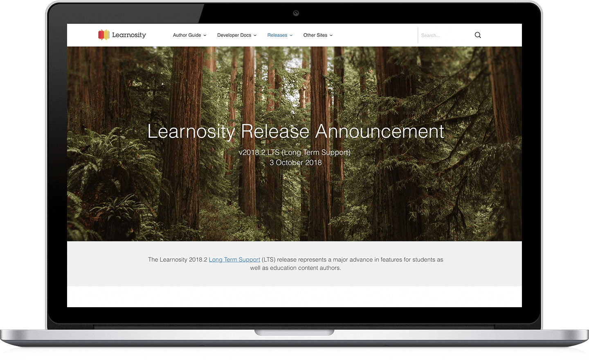
Task: Click the v2018.2.LTS (Long Term Support) subtitle
Action: [294, 152]
